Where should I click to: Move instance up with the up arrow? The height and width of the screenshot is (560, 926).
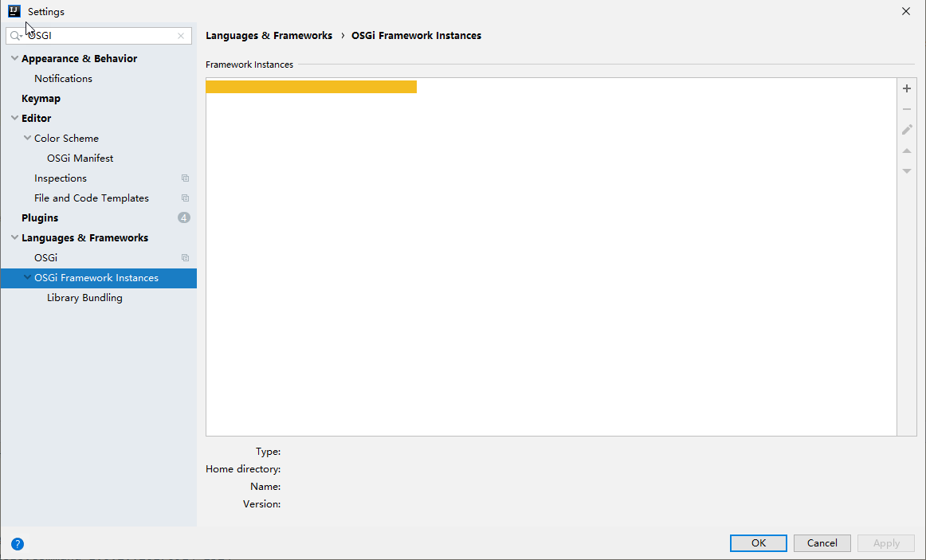pyautogui.click(x=907, y=151)
